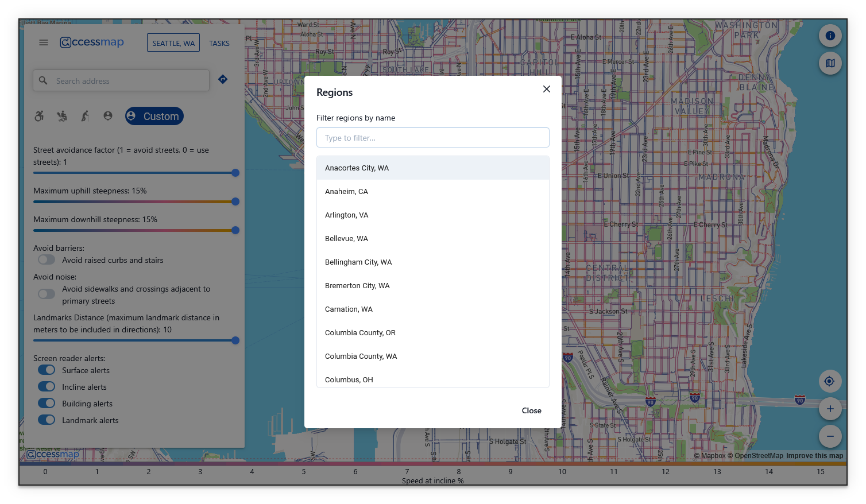
Task: Disable Landmark alerts
Action: click(46, 420)
